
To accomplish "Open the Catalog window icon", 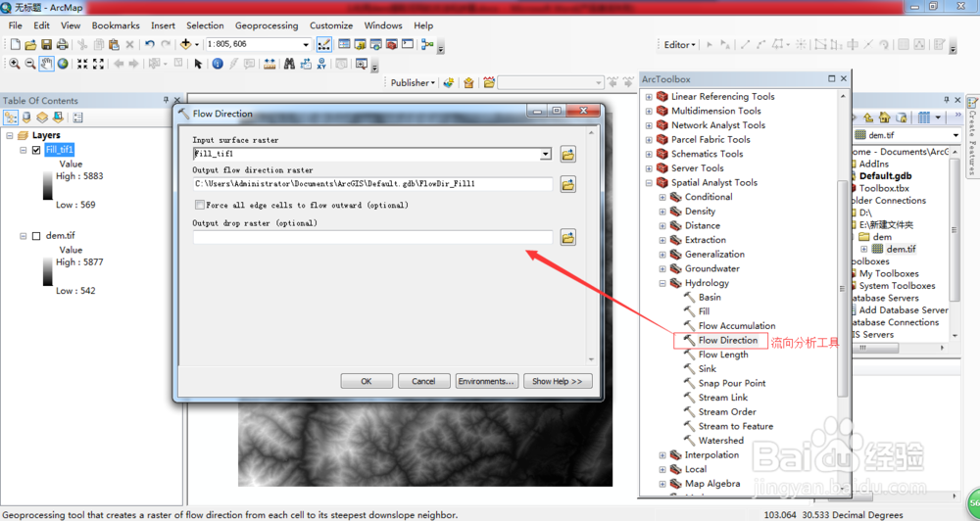I will pyautogui.click(x=360, y=44).
